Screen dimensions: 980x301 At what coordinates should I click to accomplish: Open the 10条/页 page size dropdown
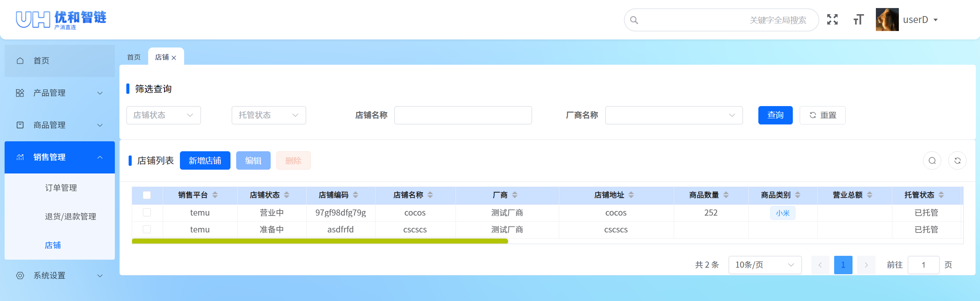[x=764, y=265]
